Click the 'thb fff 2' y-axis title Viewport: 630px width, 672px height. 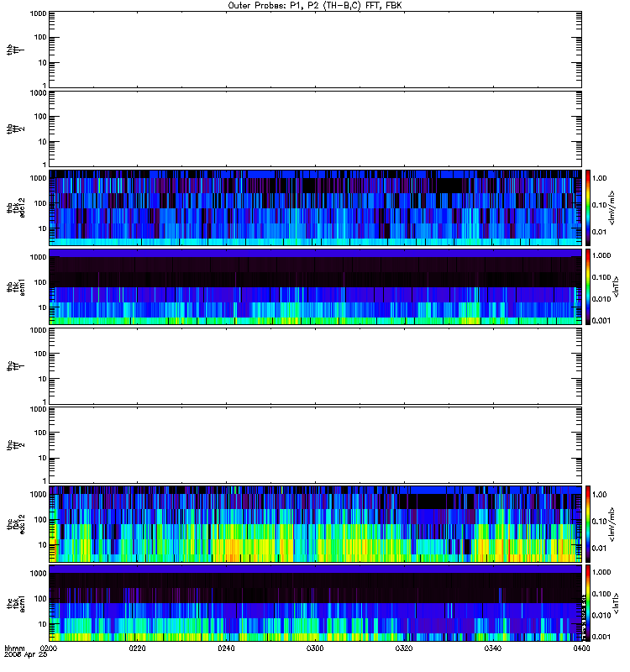pyautogui.click(x=15, y=129)
